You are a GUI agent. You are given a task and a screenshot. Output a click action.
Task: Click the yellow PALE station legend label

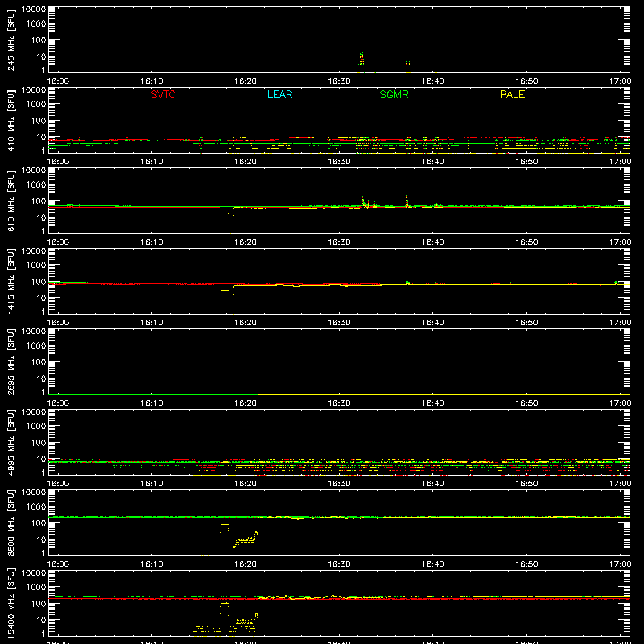tap(512, 94)
